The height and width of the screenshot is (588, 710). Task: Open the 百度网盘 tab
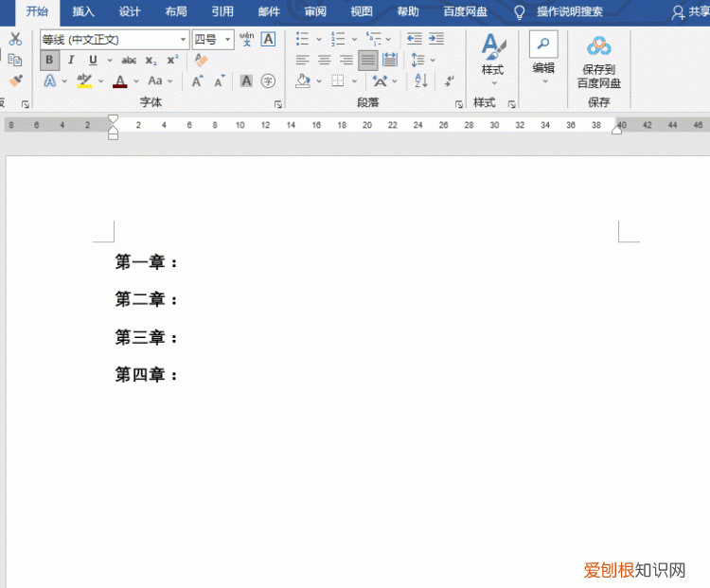[465, 11]
